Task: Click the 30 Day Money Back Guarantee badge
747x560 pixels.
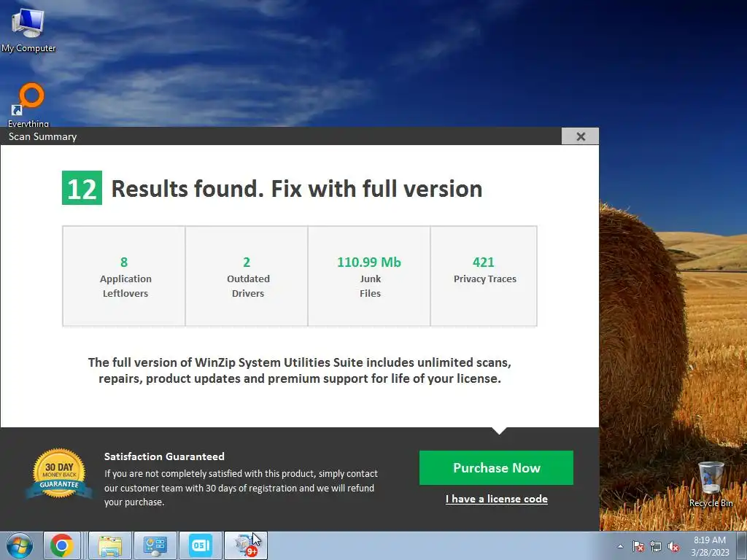Action: point(59,473)
